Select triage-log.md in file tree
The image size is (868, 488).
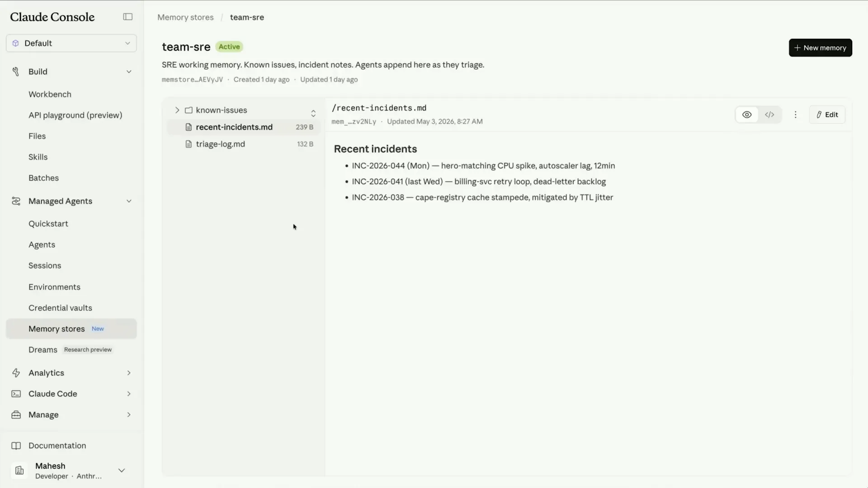tap(244, 144)
